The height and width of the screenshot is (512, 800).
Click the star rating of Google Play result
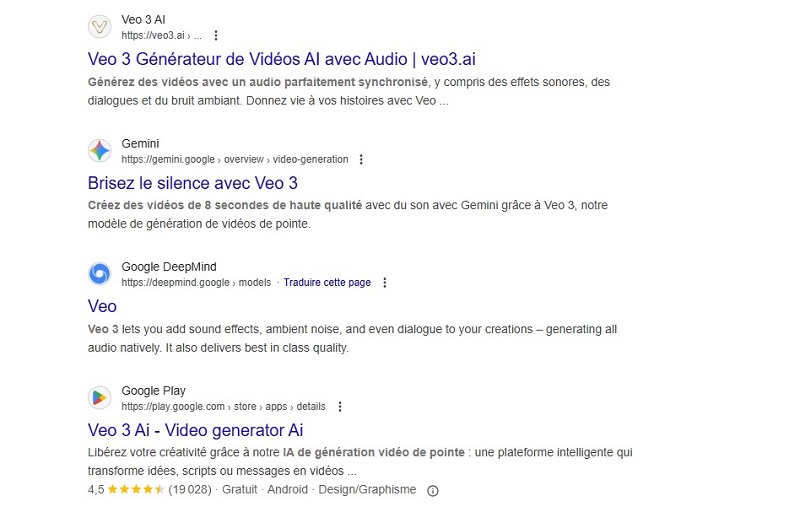pos(136,491)
